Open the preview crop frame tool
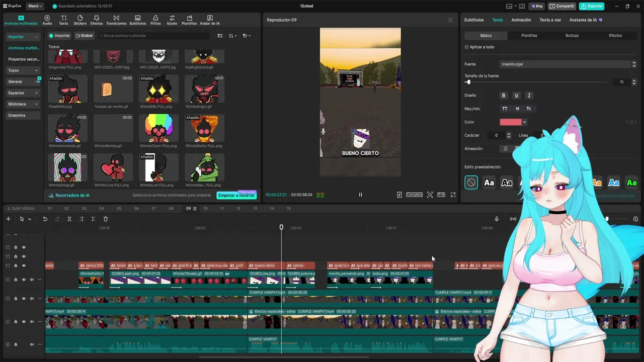The width and height of the screenshot is (644, 362). pyautogui.click(x=430, y=195)
